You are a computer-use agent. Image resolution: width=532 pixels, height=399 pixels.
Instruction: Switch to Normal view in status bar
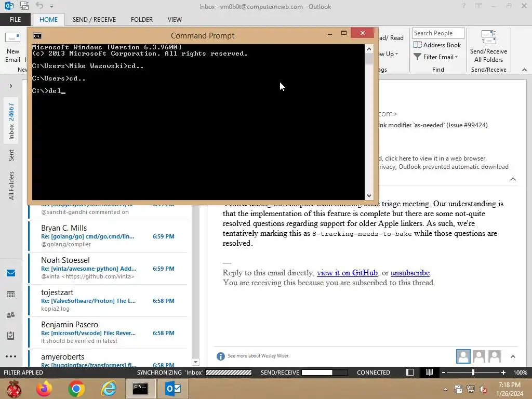click(410, 372)
